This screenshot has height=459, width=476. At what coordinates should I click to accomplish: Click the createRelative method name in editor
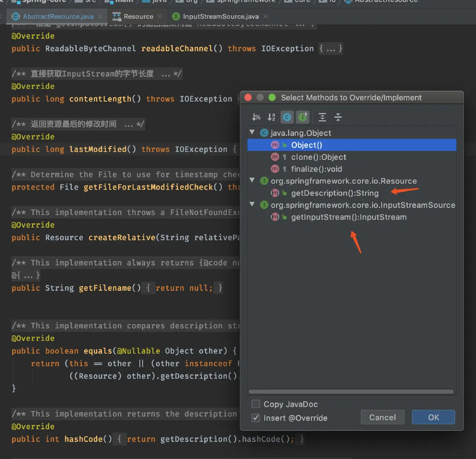pyautogui.click(x=122, y=238)
